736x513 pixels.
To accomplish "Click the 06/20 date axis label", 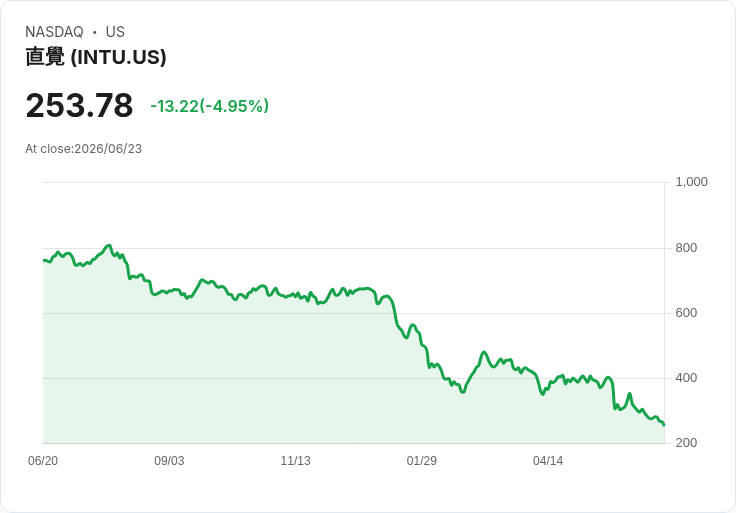I will tap(43, 461).
